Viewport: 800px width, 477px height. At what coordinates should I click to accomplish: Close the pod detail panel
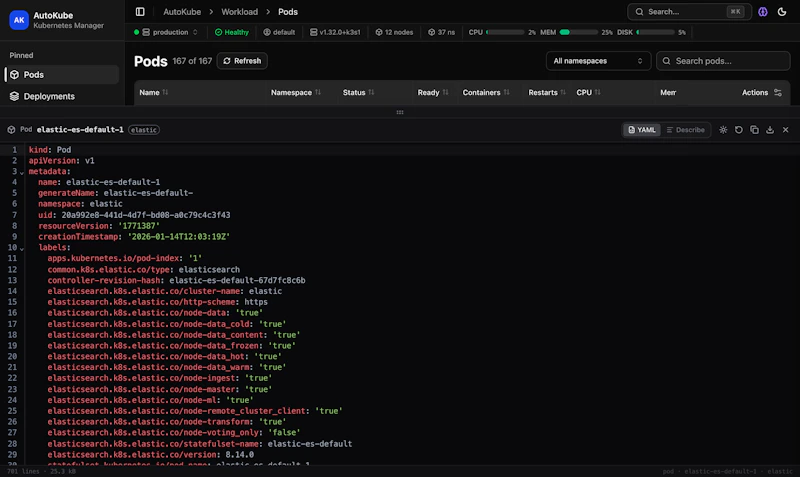786,130
